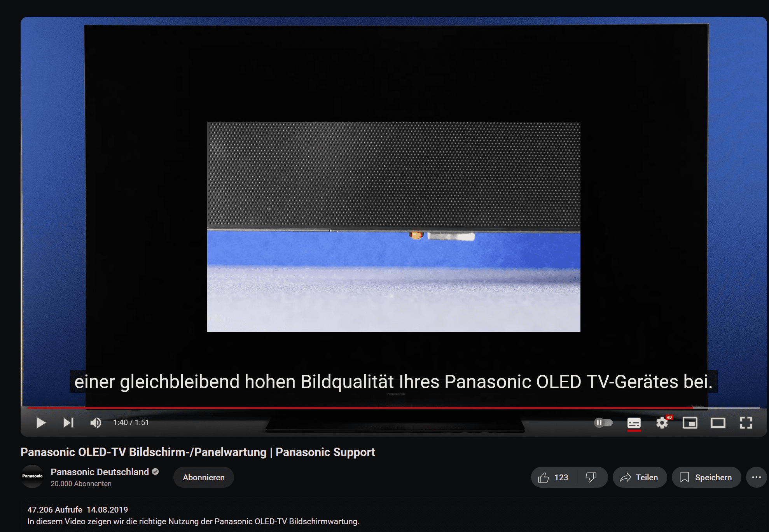Share the video via Teilen

[640, 477]
